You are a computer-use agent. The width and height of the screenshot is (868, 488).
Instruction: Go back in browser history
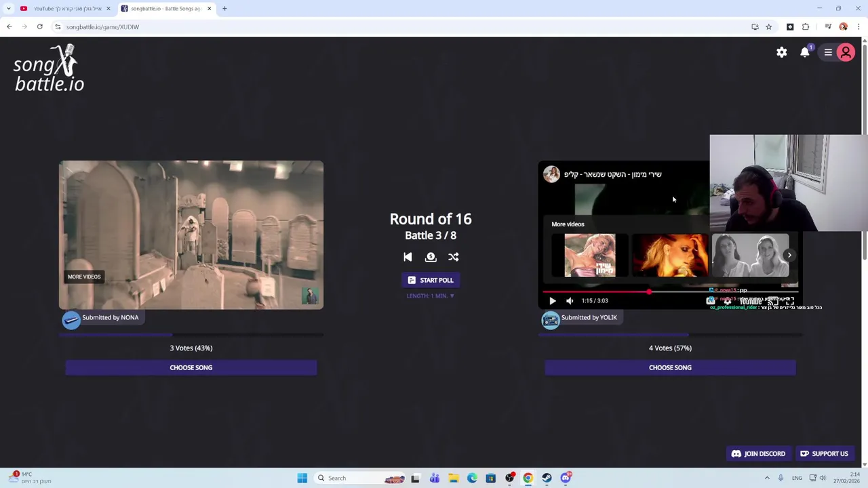click(9, 27)
